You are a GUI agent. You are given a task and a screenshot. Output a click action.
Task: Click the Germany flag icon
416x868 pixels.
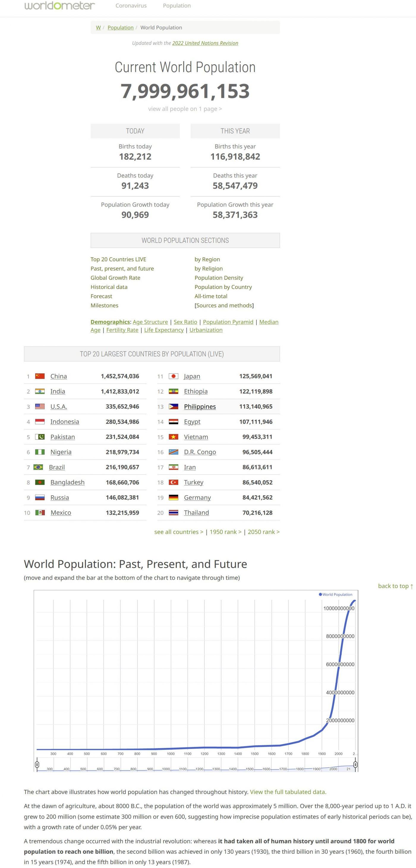(173, 497)
